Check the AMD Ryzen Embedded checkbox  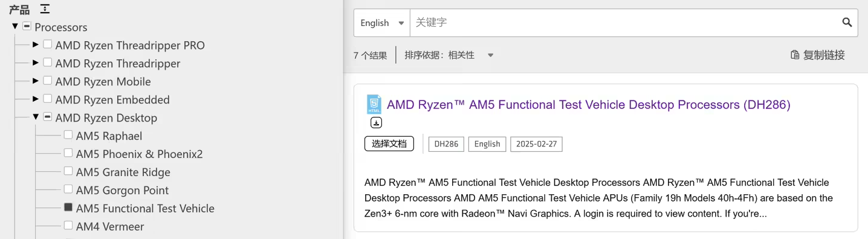(47, 99)
